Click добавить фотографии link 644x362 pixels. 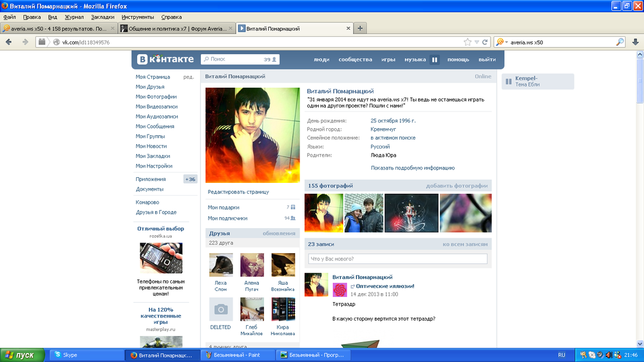coord(457,186)
